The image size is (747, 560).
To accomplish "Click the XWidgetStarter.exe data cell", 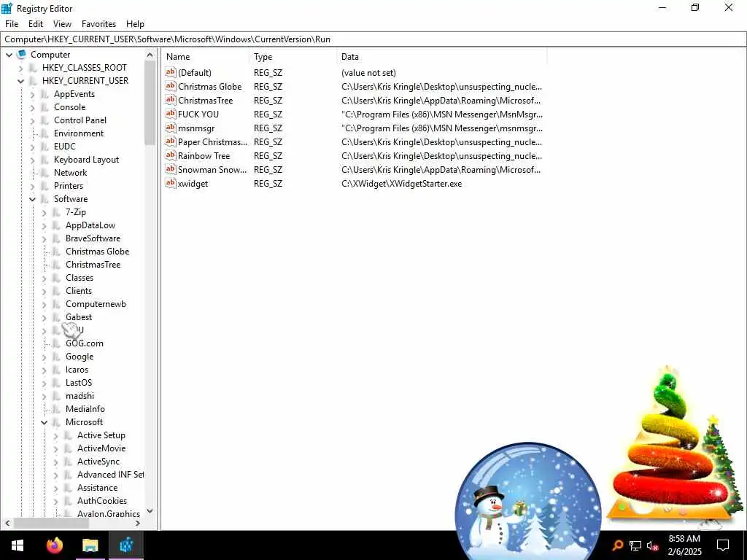I will click(402, 183).
